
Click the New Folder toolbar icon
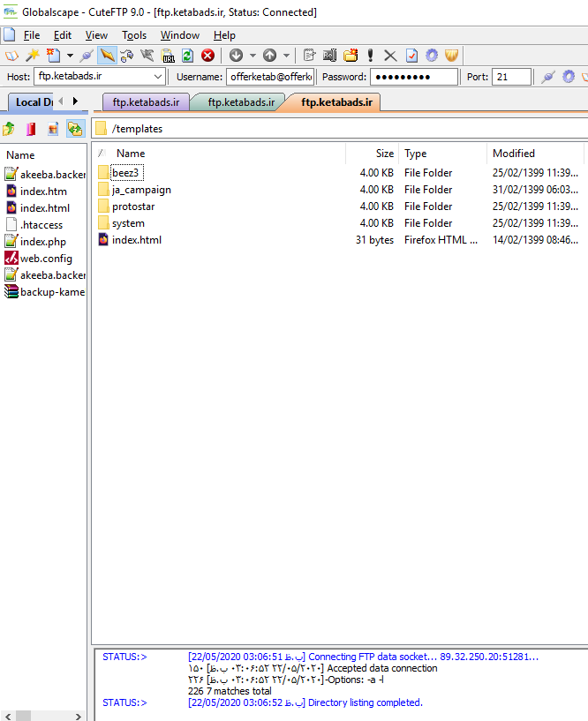pyautogui.click(x=351, y=56)
